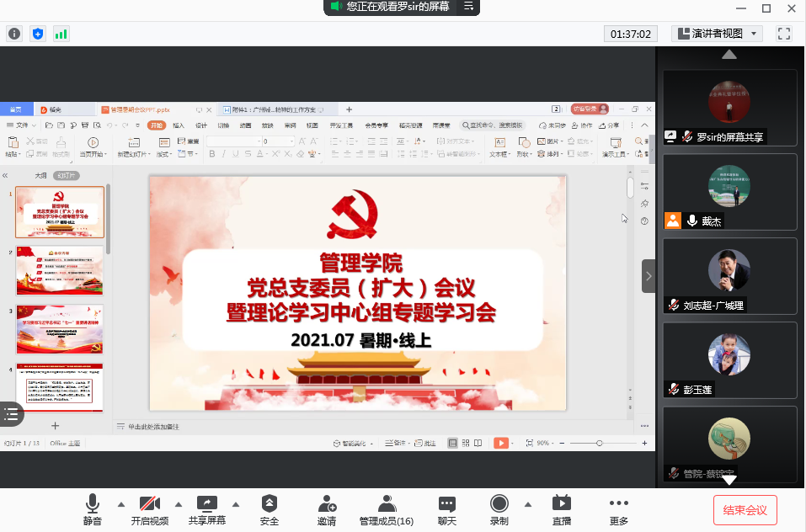This screenshot has width=806, height=532.
Task: Click the meeting info icon
Action: click(14, 34)
